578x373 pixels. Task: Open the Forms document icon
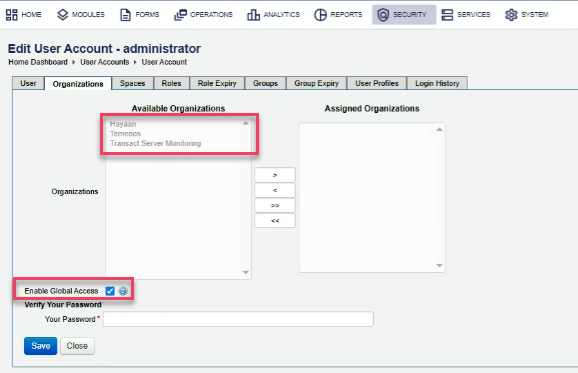(125, 15)
